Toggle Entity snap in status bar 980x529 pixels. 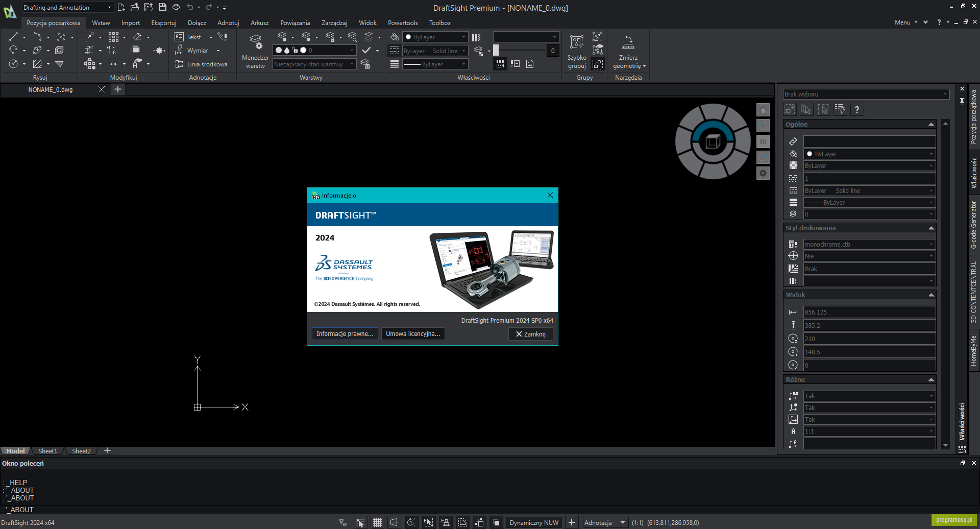click(x=428, y=522)
